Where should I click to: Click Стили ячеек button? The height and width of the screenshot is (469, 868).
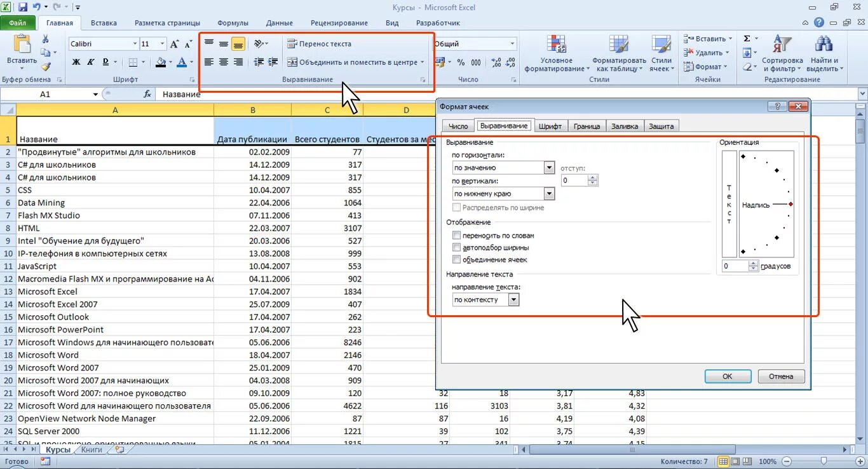click(x=661, y=53)
